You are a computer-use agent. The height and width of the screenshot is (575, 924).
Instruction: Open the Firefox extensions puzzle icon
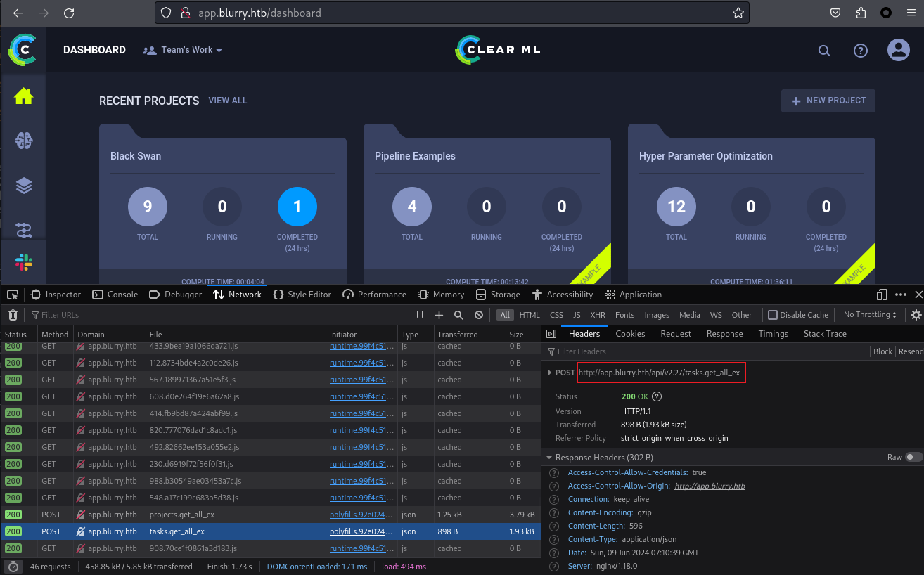pyautogui.click(x=861, y=13)
